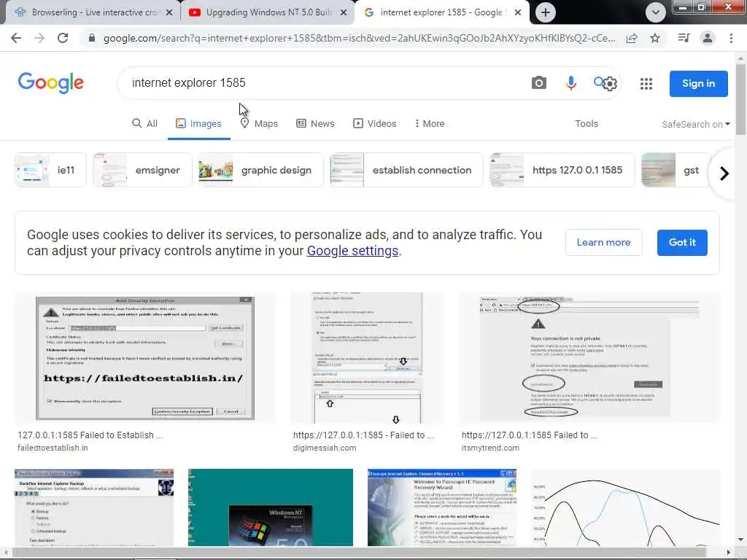Click the digimessiah.com source link

tap(325, 448)
